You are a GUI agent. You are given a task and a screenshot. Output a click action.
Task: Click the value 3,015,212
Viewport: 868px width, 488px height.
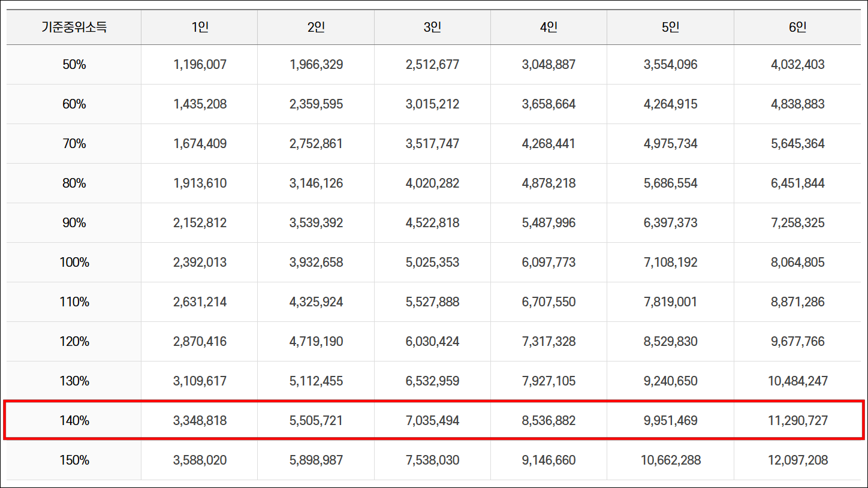[x=433, y=104]
